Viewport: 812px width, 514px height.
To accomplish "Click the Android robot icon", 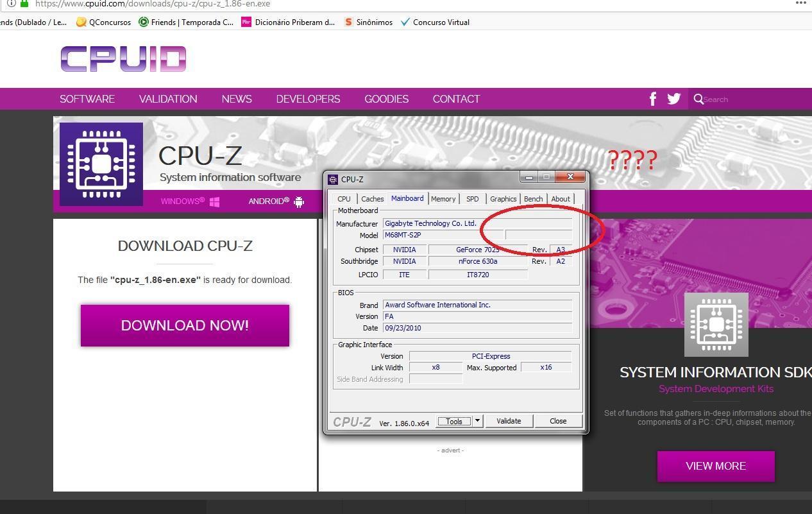I will point(299,201).
